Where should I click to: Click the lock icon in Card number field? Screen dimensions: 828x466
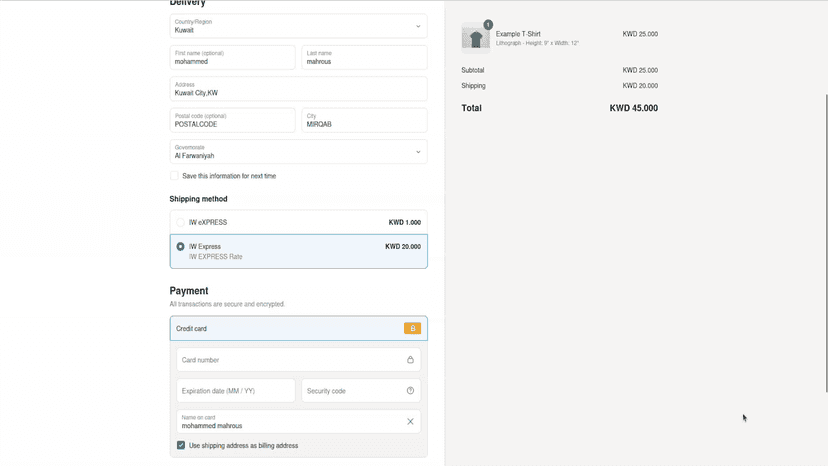pos(410,360)
